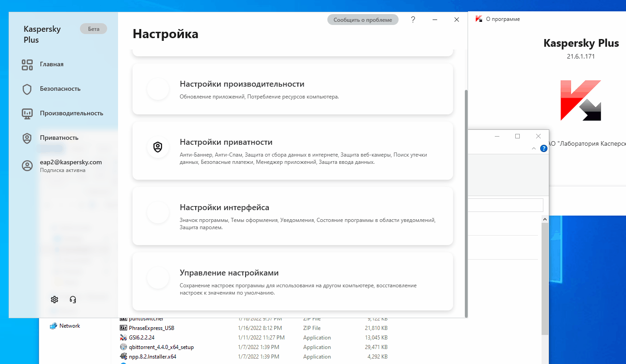Open settings via the gear icon

[54, 300]
